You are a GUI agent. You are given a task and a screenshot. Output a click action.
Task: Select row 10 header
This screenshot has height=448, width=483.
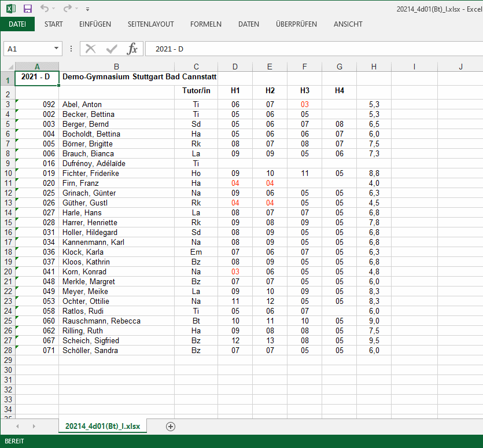point(8,173)
